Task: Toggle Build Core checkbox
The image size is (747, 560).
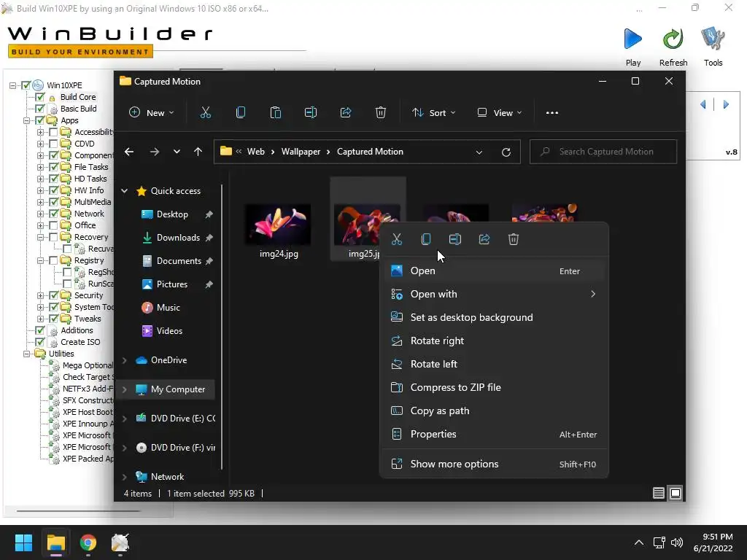Action: click(x=40, y=97)
